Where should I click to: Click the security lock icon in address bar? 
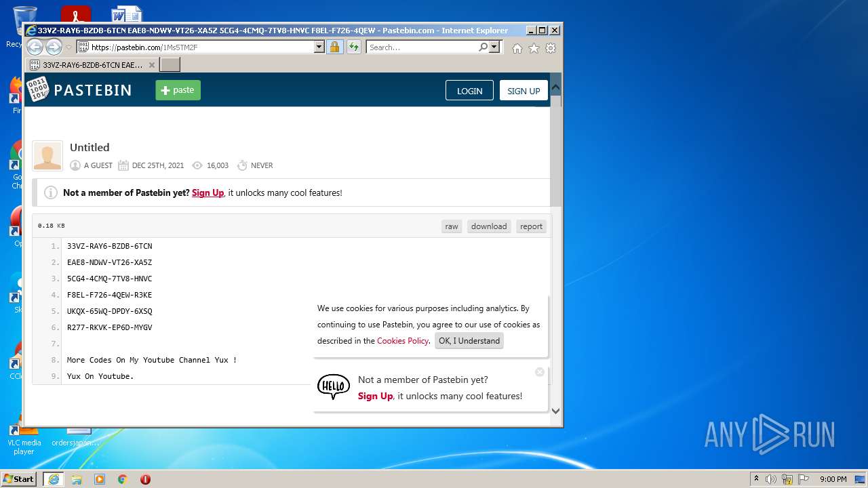(x=334, y=47)
